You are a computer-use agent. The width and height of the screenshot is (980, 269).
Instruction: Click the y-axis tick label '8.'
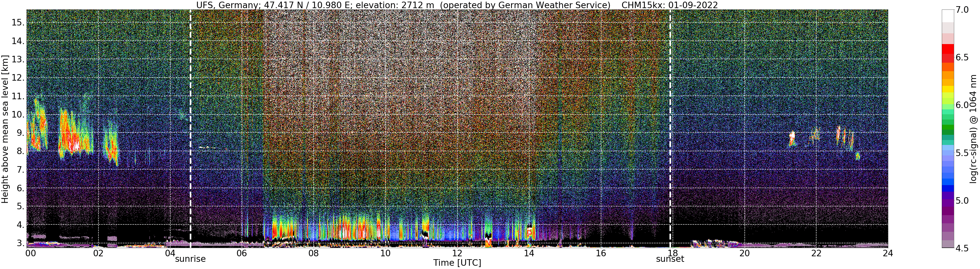(21, 151)
